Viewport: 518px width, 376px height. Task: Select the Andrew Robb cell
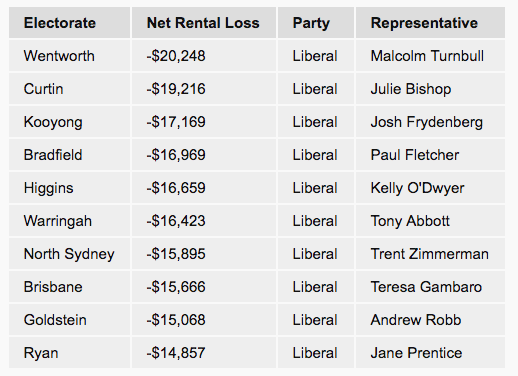[430, 320]
